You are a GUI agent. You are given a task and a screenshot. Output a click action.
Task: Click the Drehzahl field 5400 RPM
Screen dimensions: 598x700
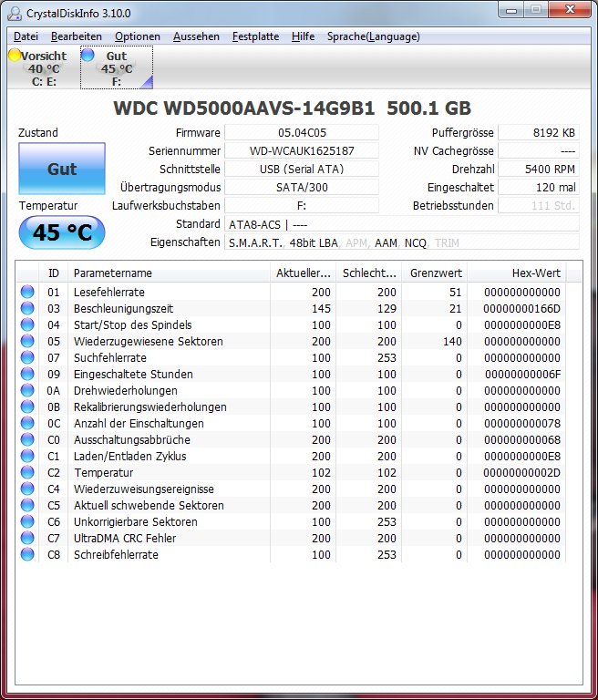tap(539, 170)
